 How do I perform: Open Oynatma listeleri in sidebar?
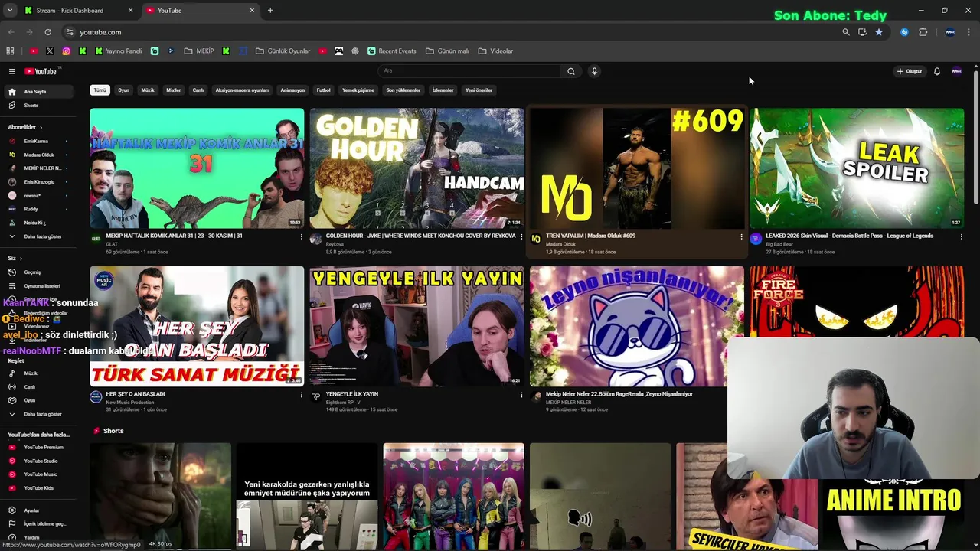[38, 286]
